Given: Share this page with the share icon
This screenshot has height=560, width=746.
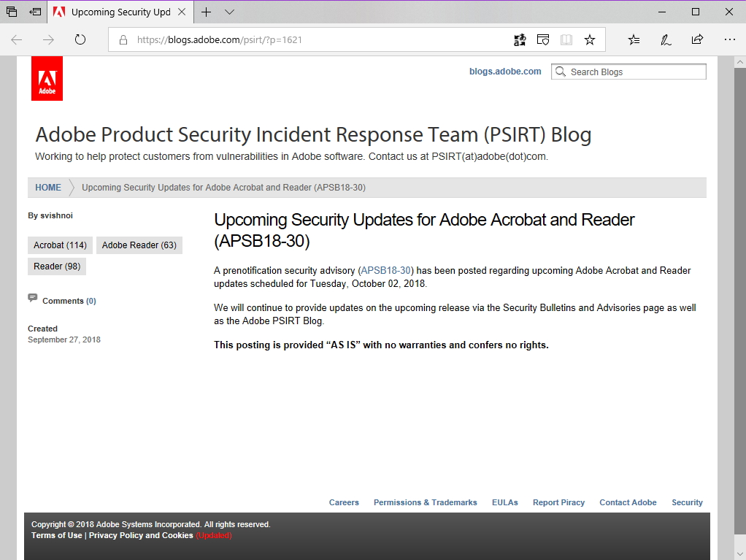Looking at the screenshot, I should click(697, 39).
